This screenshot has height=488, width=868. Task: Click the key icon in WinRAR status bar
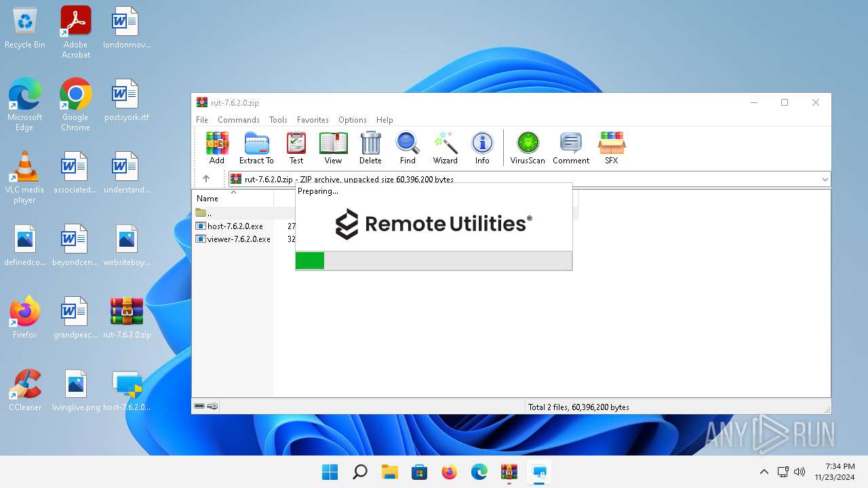click(x=212, y=407)
